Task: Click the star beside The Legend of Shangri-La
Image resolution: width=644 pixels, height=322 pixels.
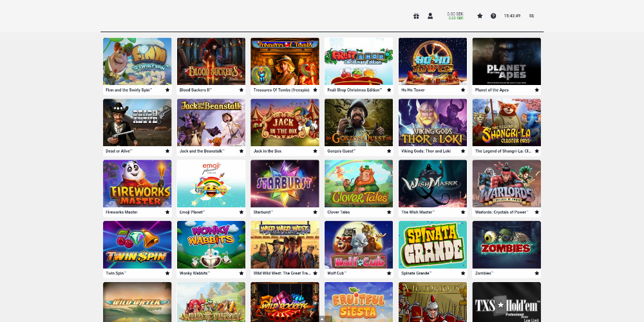Action: [537, 151]
